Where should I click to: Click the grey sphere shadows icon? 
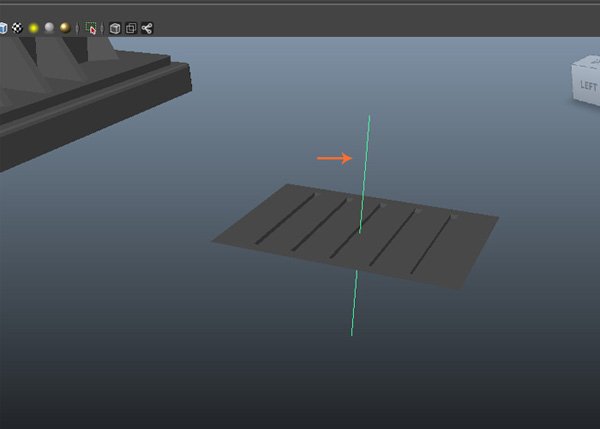[x=49, y=28]
